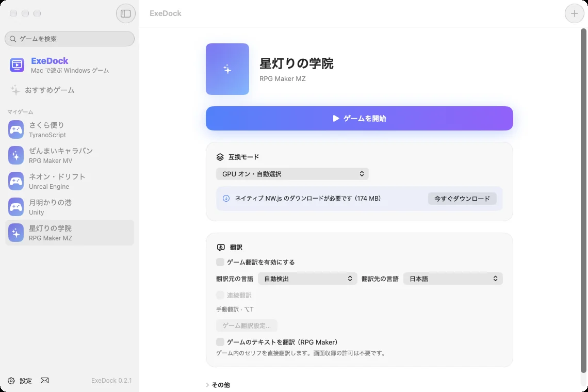Click the settings gear icon
The width and height of the screenshot is (588, 392).
pos(11,381)
